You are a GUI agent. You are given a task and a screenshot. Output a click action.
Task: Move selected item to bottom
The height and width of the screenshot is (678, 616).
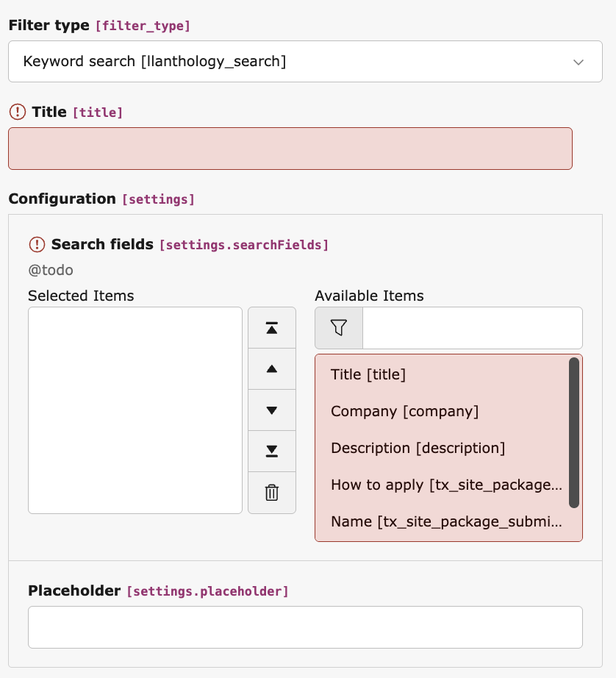271,451
